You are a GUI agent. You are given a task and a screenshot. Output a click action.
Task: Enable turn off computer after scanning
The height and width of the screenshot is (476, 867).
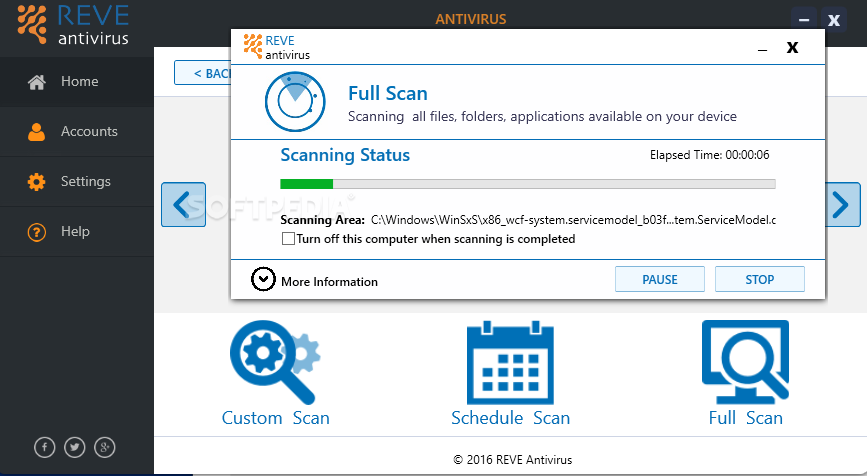click(x=288, y=239)
